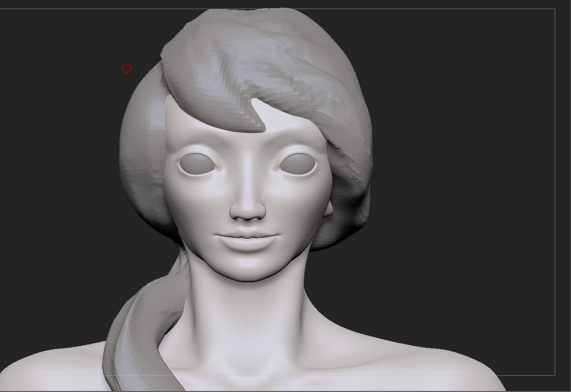Click the tip of the model's nose

point(248,211)
